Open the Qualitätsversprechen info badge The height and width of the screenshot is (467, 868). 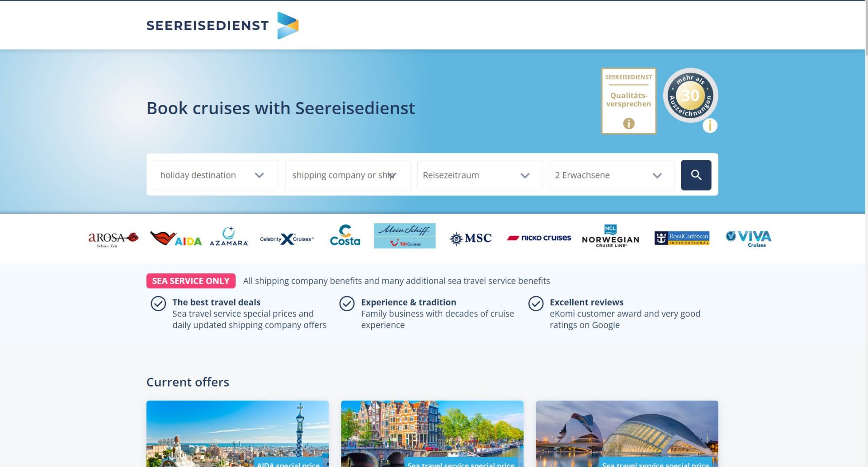(628, 101)
